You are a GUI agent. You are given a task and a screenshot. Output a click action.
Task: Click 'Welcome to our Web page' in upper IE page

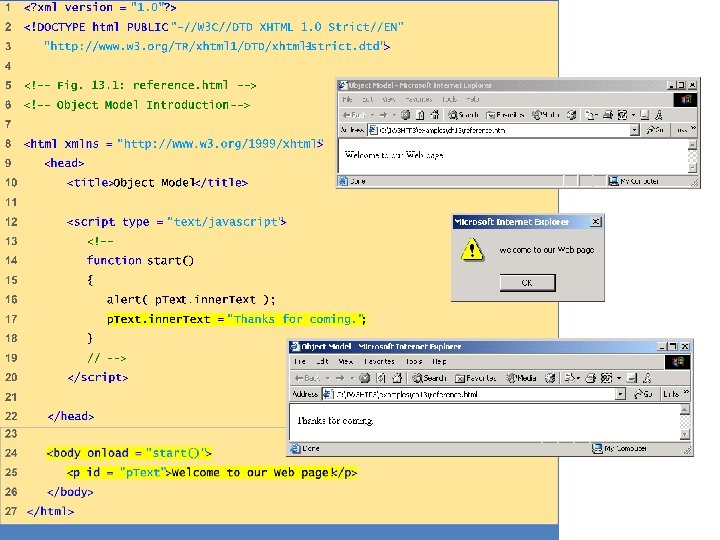394,155
